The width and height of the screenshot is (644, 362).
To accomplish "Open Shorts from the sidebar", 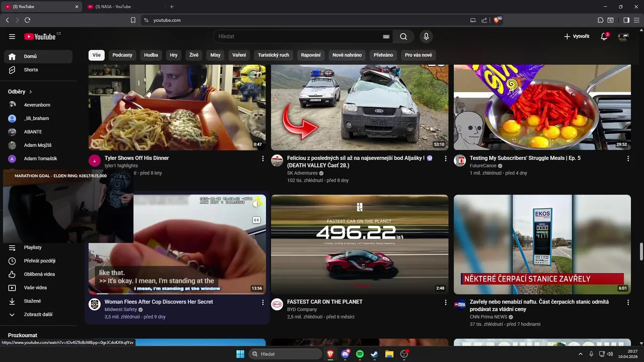I will click(38, 70).
